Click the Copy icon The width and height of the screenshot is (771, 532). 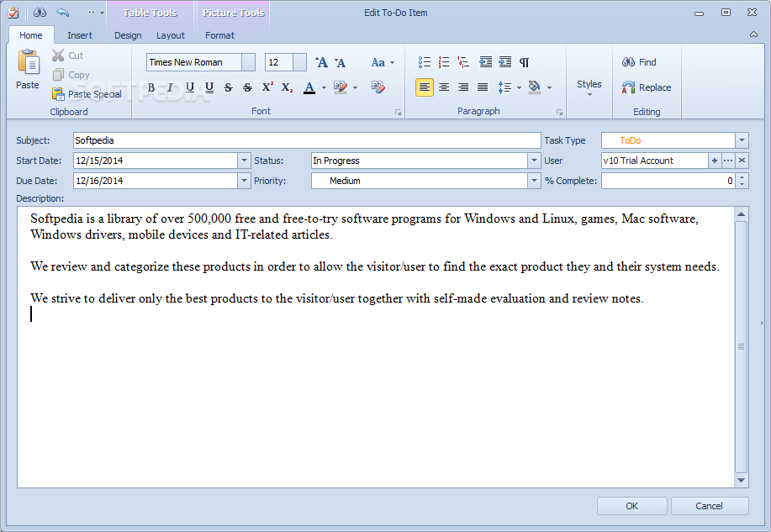point(58,75)
